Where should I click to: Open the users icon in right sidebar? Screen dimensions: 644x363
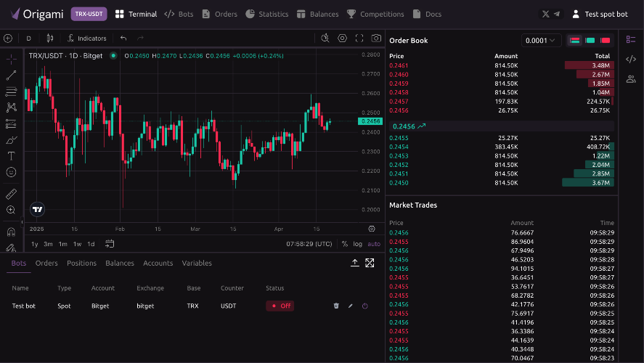631,79
